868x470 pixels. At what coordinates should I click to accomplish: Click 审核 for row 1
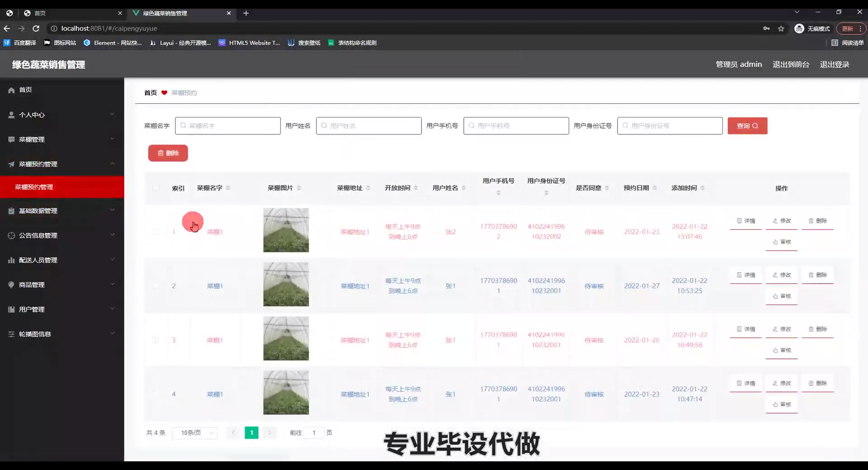coord(782,242)
